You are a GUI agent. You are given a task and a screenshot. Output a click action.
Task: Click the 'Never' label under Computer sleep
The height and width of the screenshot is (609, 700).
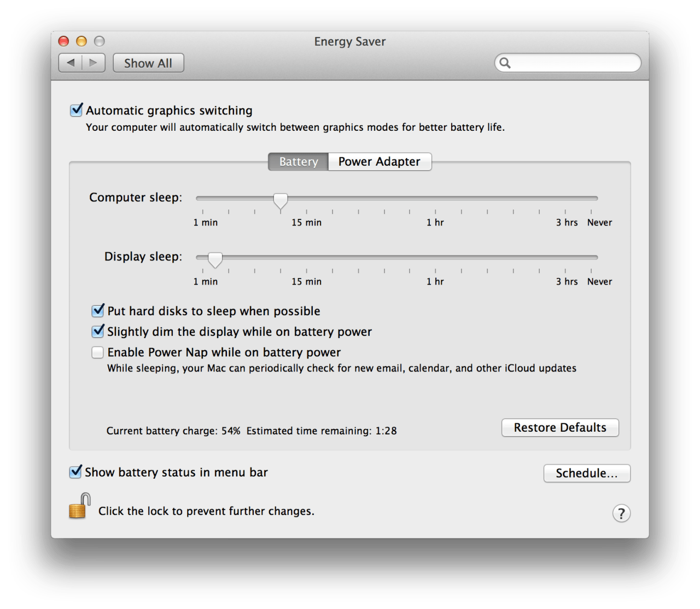coord(599,223)
